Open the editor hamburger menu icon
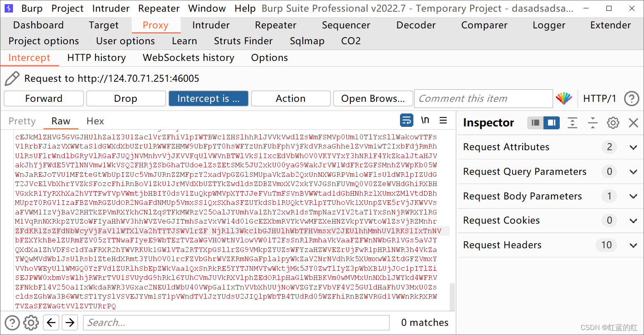 tap(443, 121)
